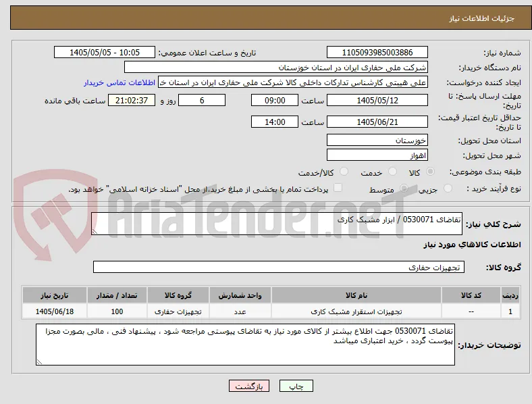Click announcement date field 1405/05/05 - 10:05
The height and width of the screenshot is (404, 532).
click(105, 52)
